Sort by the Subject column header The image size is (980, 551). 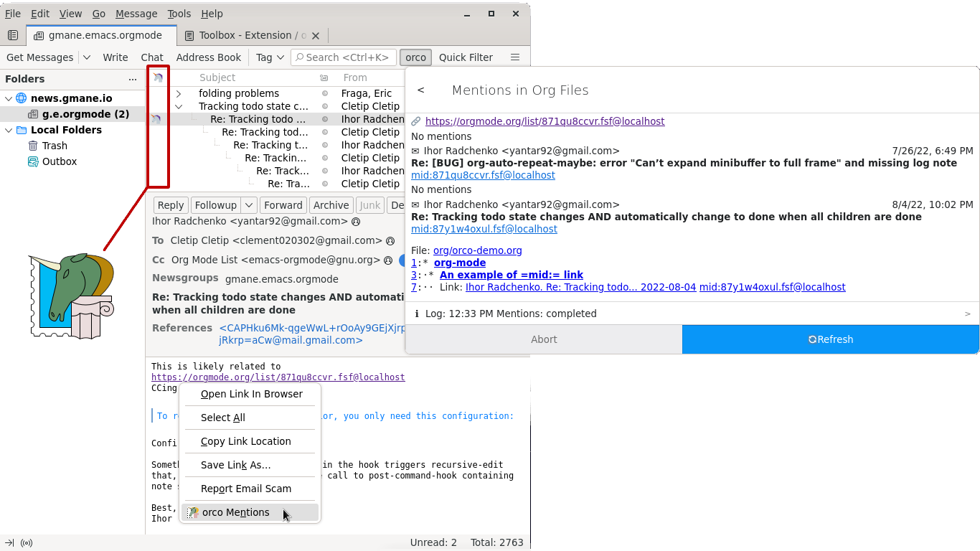pyautogui.click(x=217, y=77)
